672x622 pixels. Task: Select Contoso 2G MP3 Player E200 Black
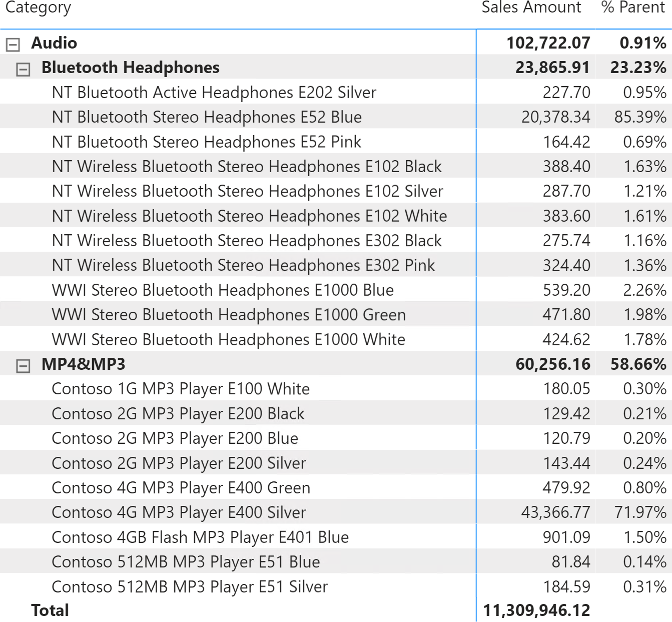(x=178, y=414)
